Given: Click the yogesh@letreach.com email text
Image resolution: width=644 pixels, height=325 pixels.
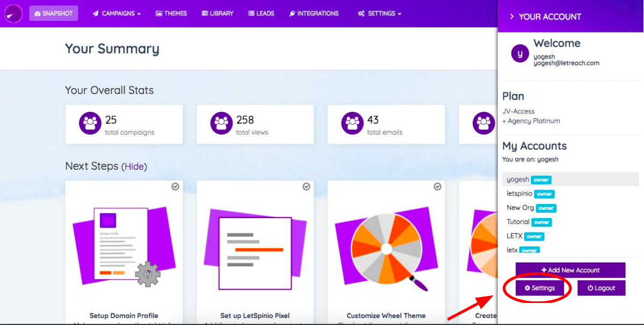Looking at the screenshot, I should click(566, 63).
